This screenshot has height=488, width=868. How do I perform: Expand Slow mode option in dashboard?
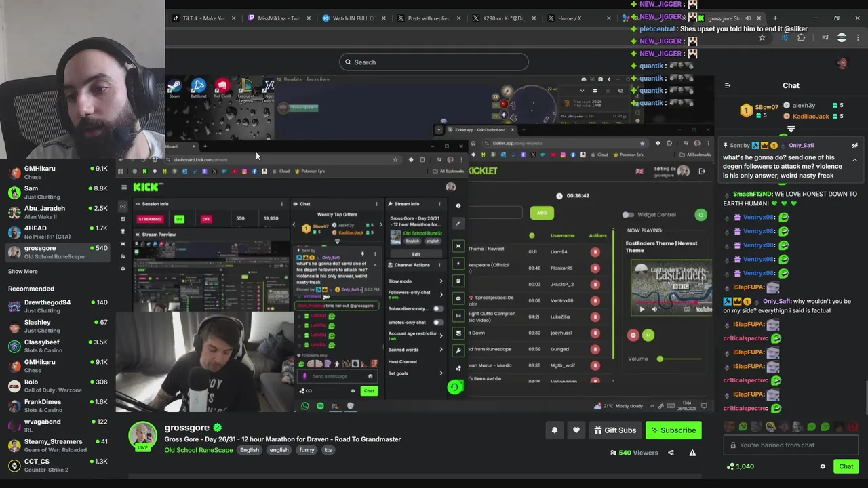tap(441, 281)
